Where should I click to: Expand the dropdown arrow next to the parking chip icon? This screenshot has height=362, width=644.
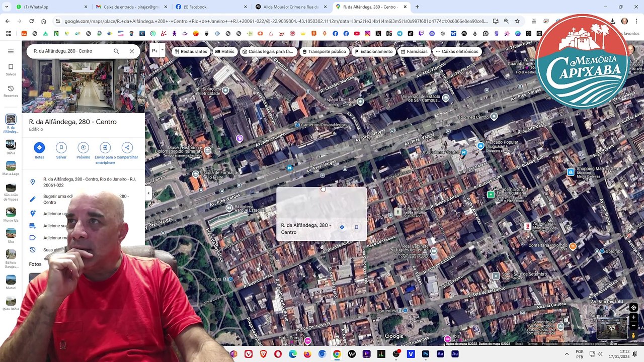[x=162, y=50]
